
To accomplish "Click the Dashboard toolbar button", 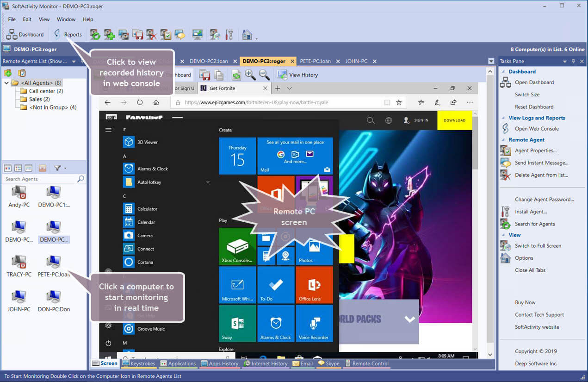I will [25, 34].
